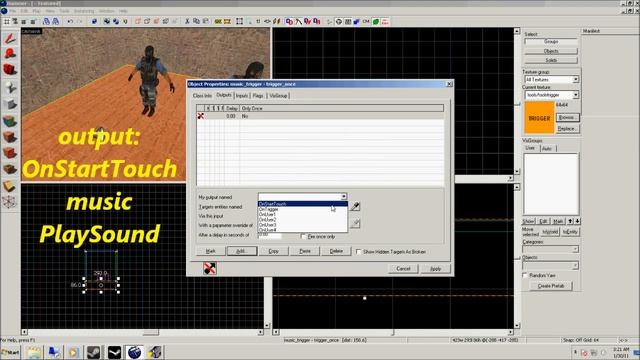Click the Copy toolbar icon

coord(196,21)
